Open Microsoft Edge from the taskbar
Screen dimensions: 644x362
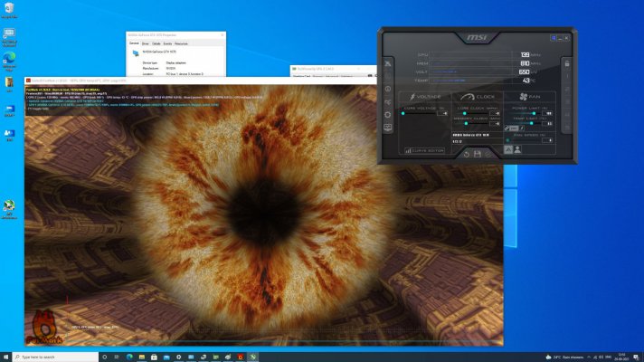[129, 357]
